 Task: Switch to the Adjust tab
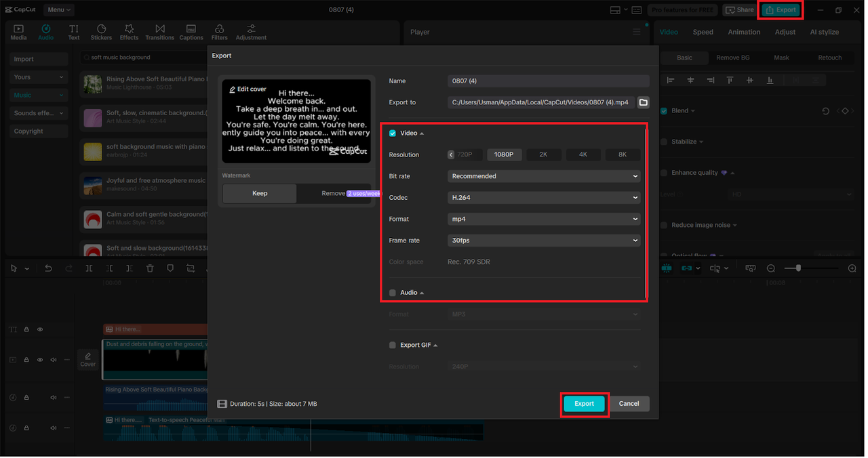tap(785, 32)
